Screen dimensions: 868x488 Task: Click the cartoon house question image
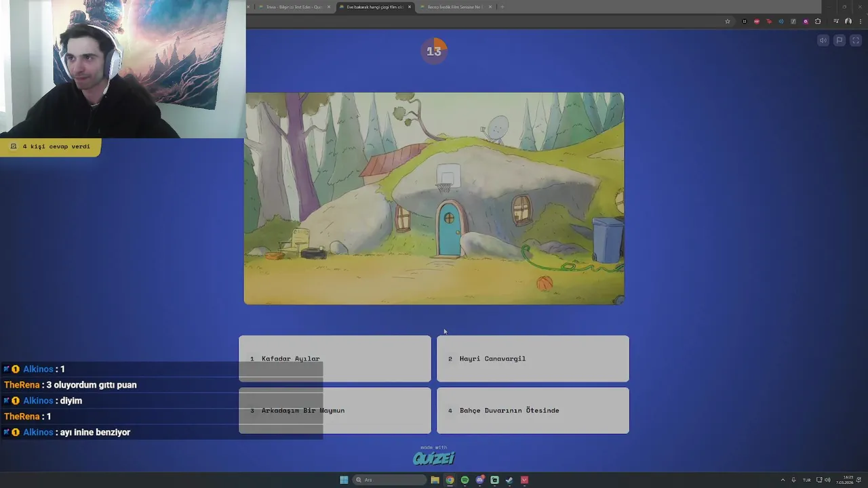pyautogui.click(x=434, y=199)
